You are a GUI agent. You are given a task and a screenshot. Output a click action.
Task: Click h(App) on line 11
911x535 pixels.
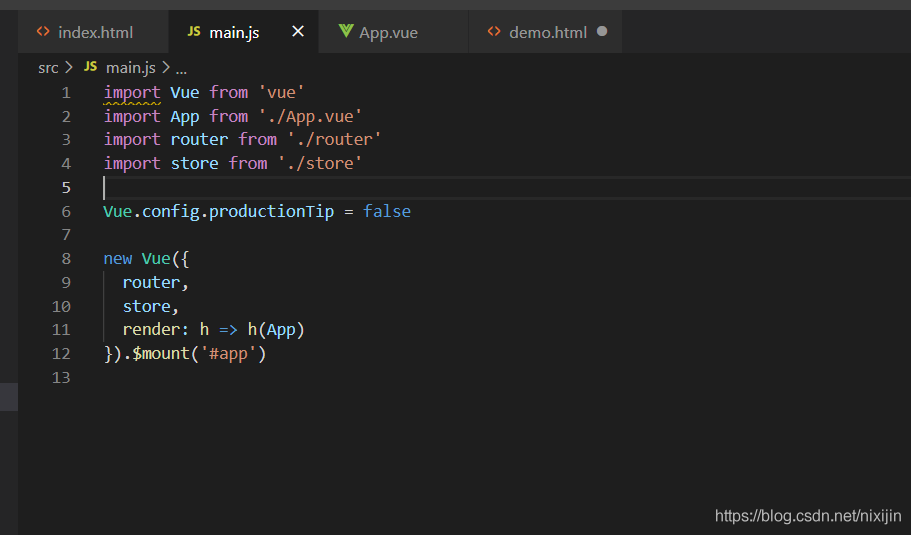276,330
